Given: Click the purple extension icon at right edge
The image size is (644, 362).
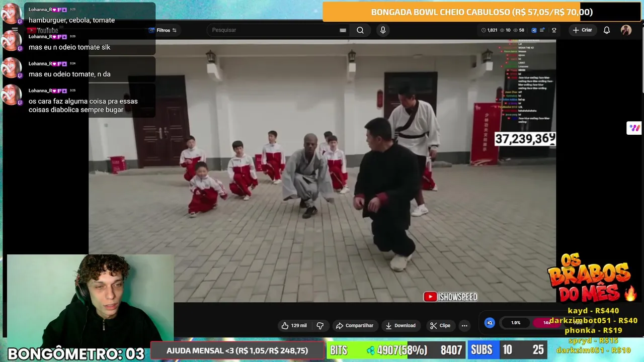Looking at the screenshot, I should (634, 128).
